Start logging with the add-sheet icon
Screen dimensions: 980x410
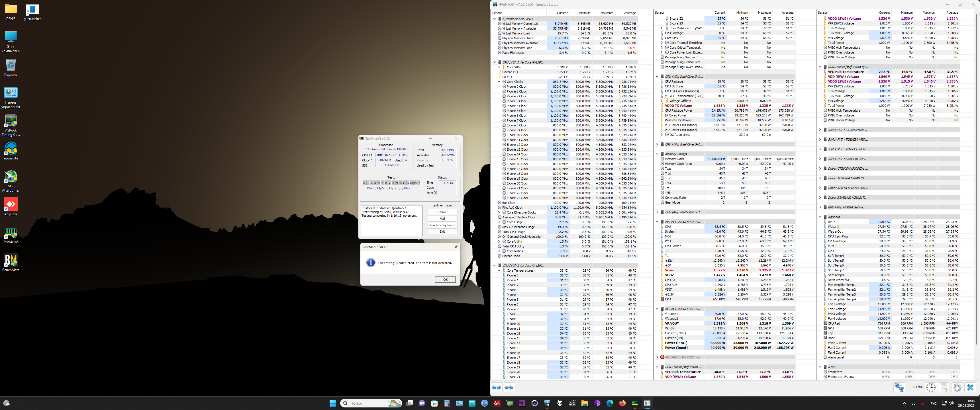(944, 388)
